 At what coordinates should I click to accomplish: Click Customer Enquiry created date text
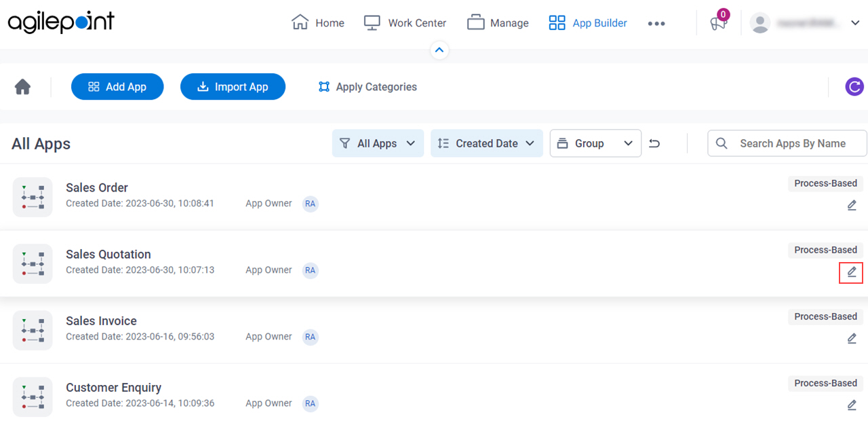(140, 403)
